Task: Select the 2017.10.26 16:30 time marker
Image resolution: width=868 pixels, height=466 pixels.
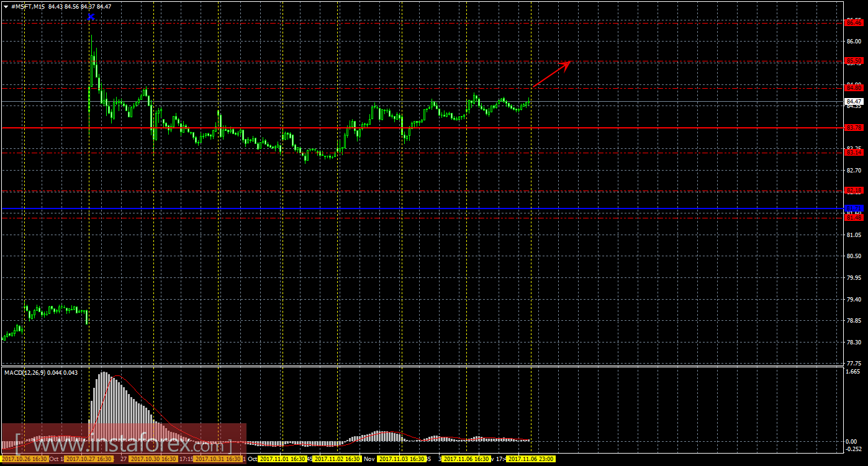Action: [x=24, y=459]
